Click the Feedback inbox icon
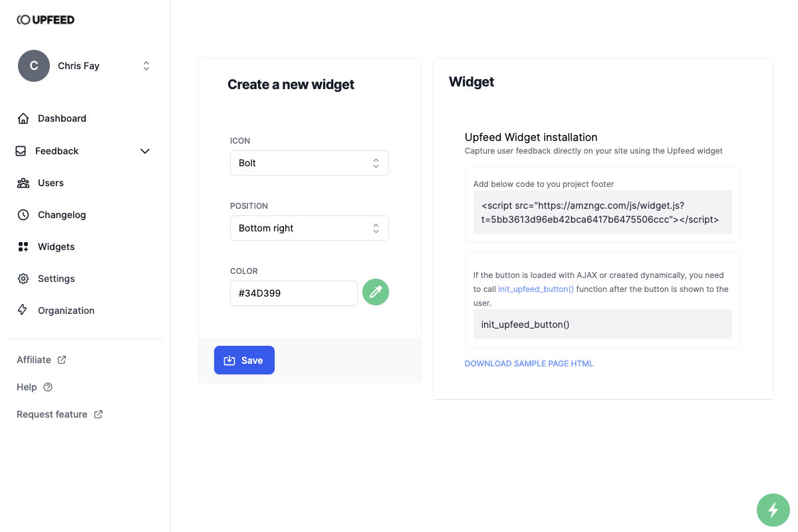 tap(21, 151)
